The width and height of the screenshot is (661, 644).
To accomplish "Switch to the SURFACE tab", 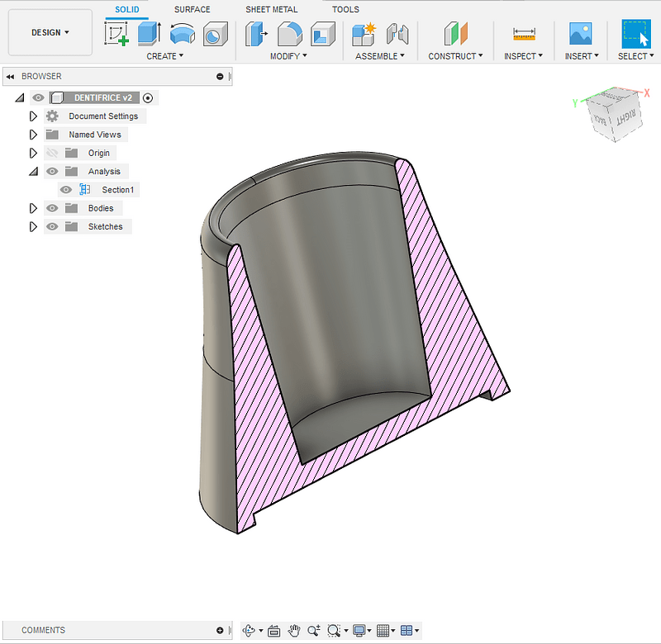I will point(193,9).
